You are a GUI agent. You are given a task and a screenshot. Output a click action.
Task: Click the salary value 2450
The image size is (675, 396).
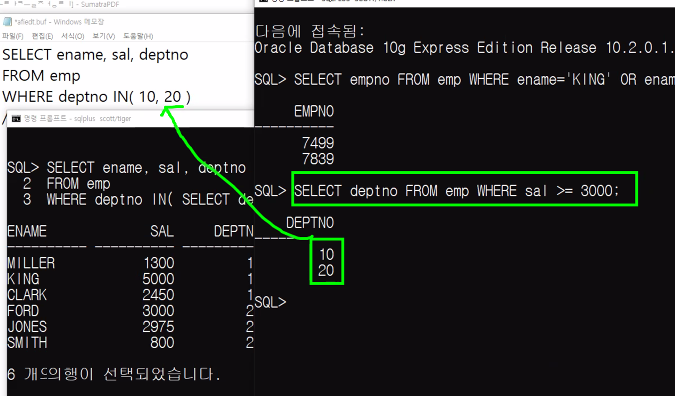point(158,295)
